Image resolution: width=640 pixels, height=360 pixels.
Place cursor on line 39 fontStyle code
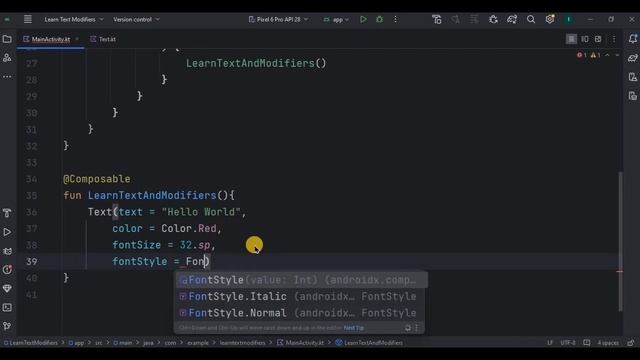tap(160, 261)
